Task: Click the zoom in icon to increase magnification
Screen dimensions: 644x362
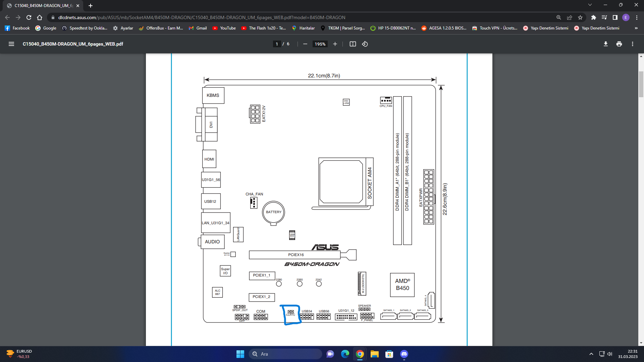Action: [335, 44]
